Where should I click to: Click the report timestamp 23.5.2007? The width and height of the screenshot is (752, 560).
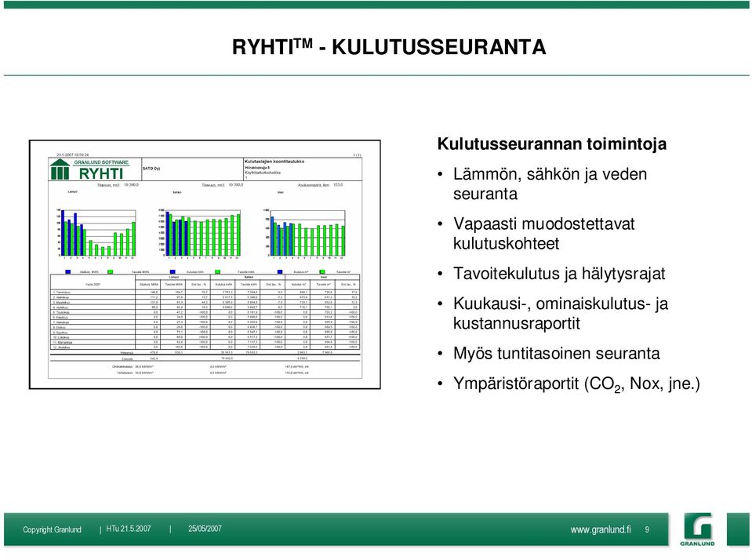pos(72,155)
